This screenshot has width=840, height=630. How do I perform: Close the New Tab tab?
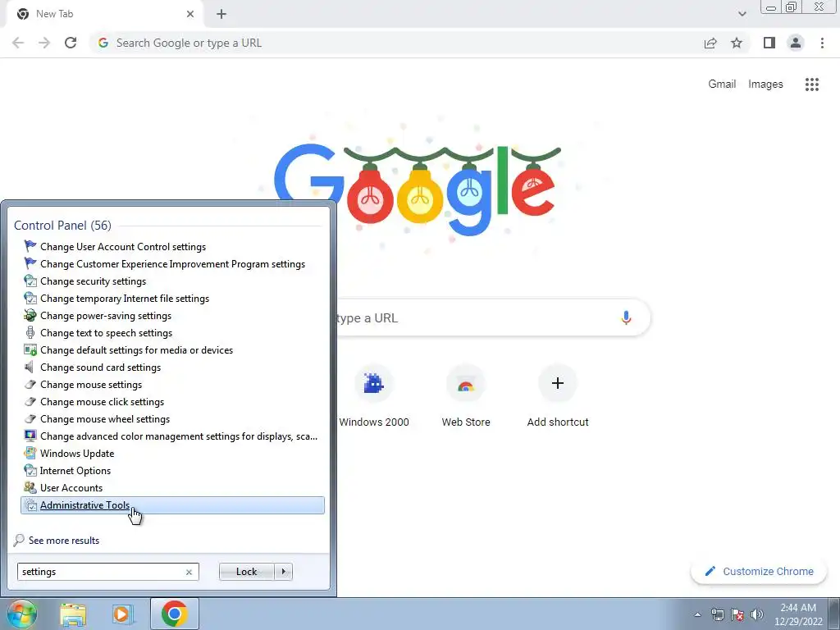coord(190,14)
